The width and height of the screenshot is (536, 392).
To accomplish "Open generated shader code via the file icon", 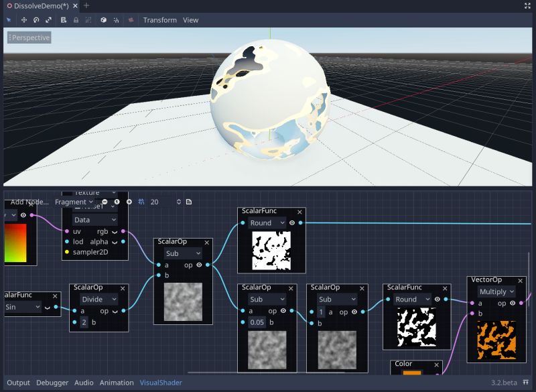I will 190,202.
